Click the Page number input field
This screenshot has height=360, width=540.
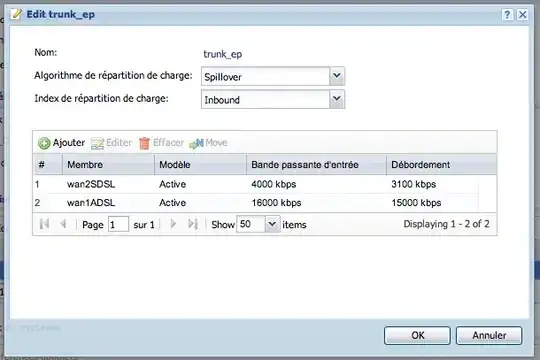pos(118,224)
